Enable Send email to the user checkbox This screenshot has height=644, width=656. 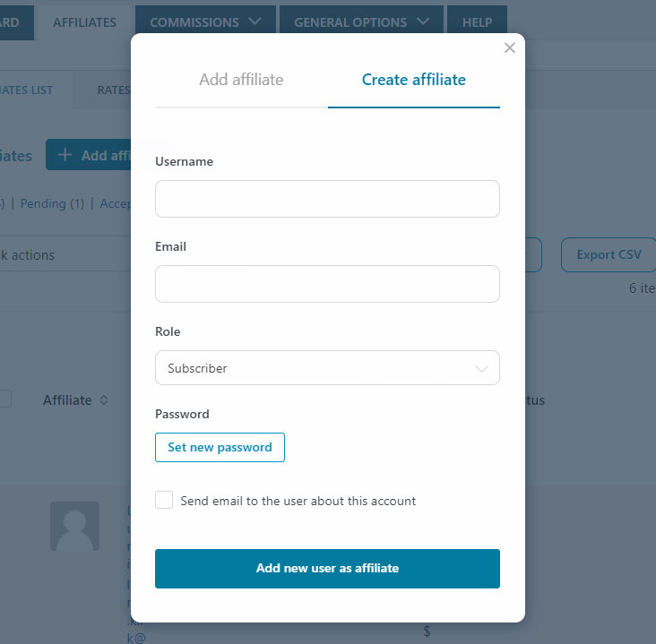(x=164, y=500)
